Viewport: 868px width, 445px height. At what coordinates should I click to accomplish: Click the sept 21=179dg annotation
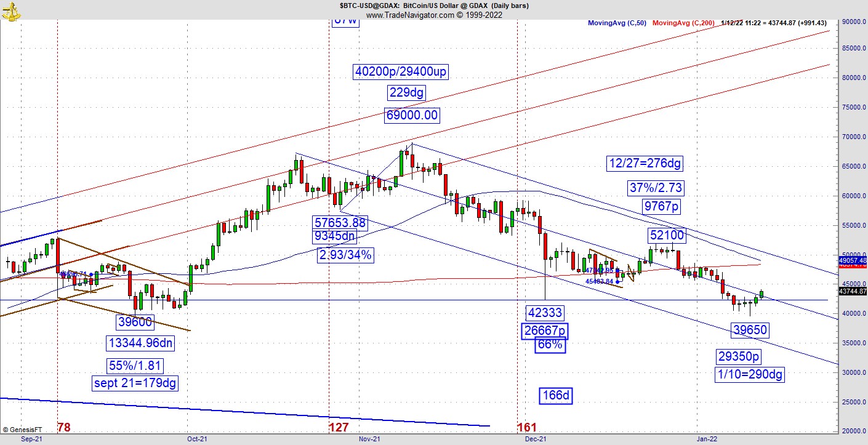pyautogui.click(x=135, y=383)
